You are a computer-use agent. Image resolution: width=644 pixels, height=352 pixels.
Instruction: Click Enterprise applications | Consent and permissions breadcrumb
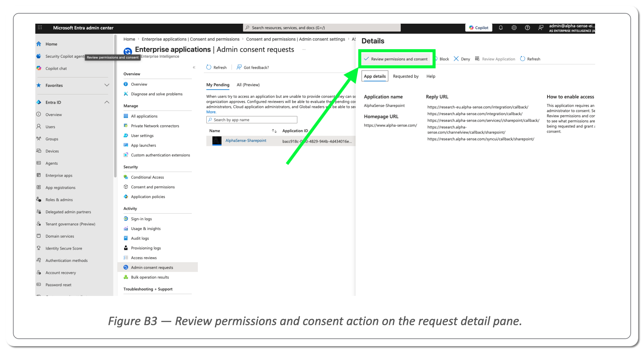[x=190, y=39]
